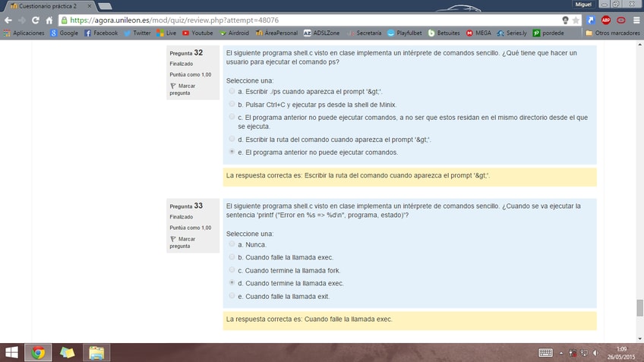Open the Chrome hamburger menu
Image resolution: width=644 pixels, height=362 pixels.
point(636,20)
